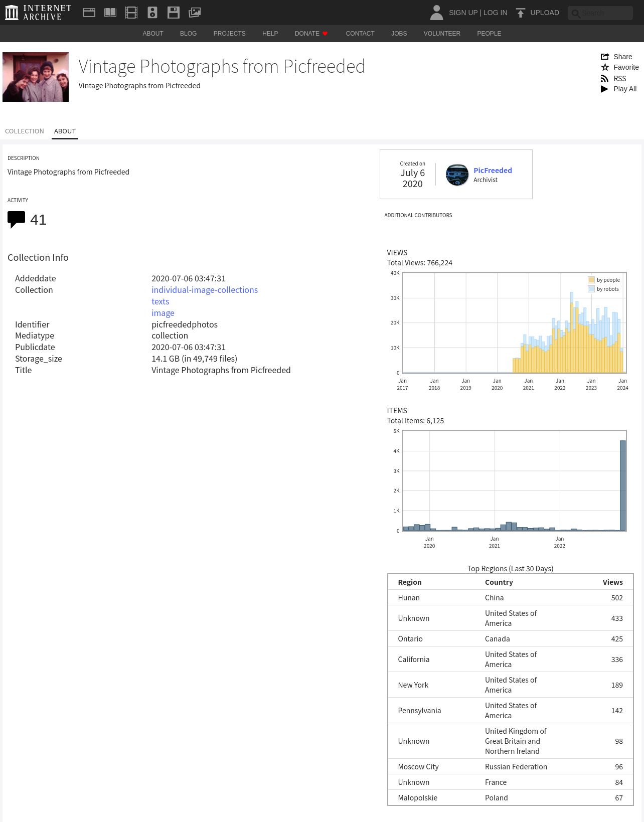Click the upload arrow icon

point(521,13)
